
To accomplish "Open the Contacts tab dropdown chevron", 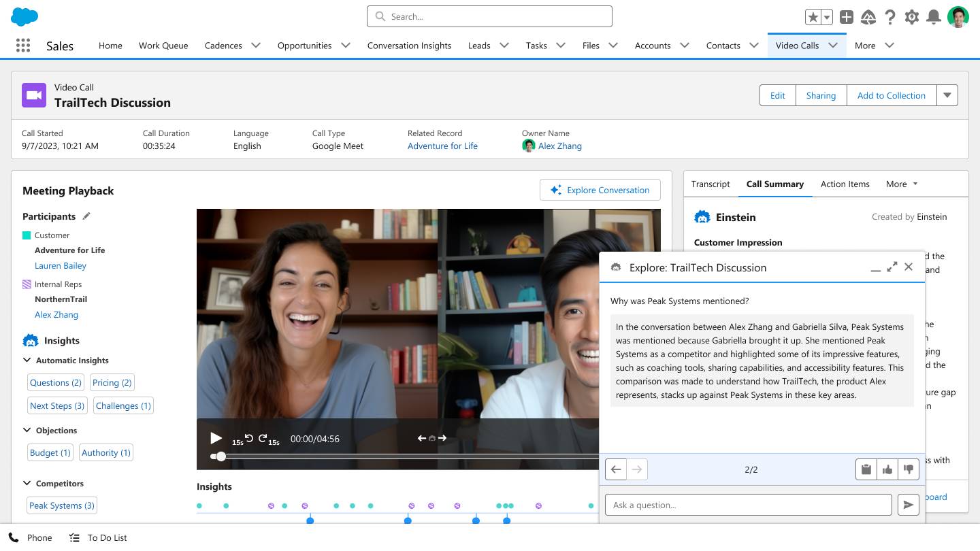I will [x=754, y=46].
